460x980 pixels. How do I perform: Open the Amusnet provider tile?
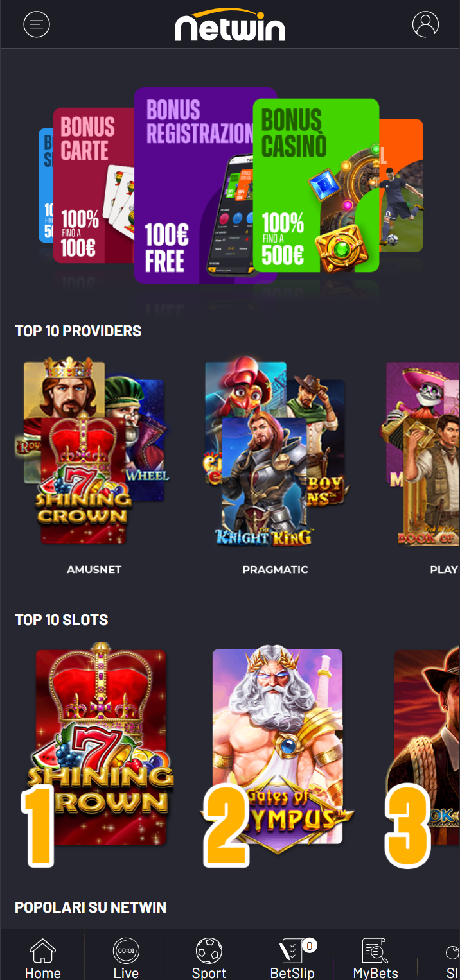point(94,452)
